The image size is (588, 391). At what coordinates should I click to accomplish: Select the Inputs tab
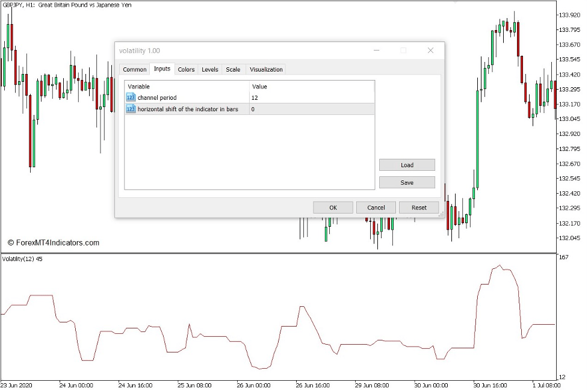(x=161, y=69)
